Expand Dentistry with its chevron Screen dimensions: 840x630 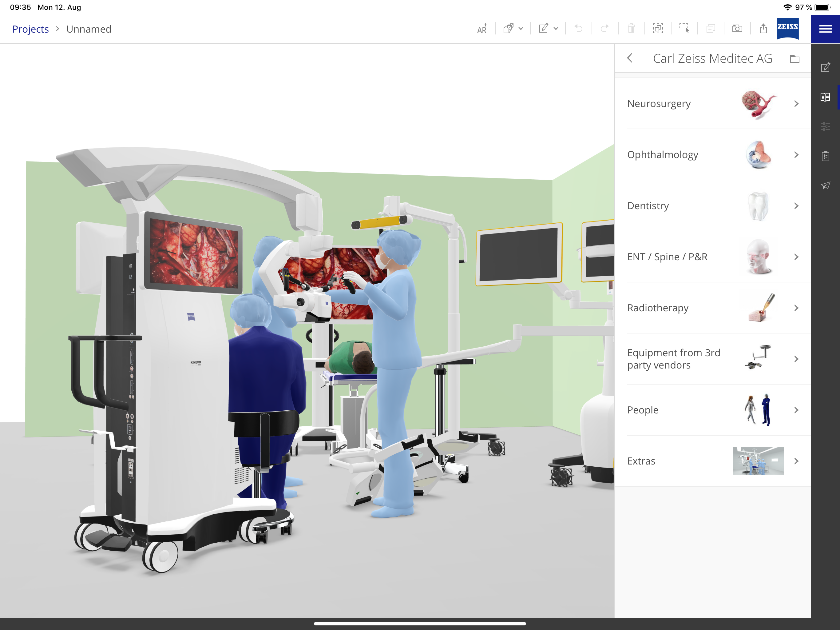[x=796, y=205]
